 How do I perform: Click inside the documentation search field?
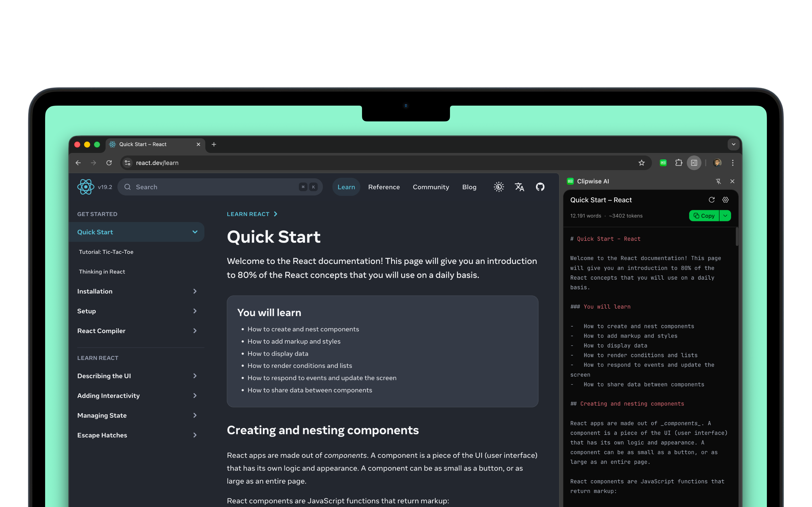(201, 187)
